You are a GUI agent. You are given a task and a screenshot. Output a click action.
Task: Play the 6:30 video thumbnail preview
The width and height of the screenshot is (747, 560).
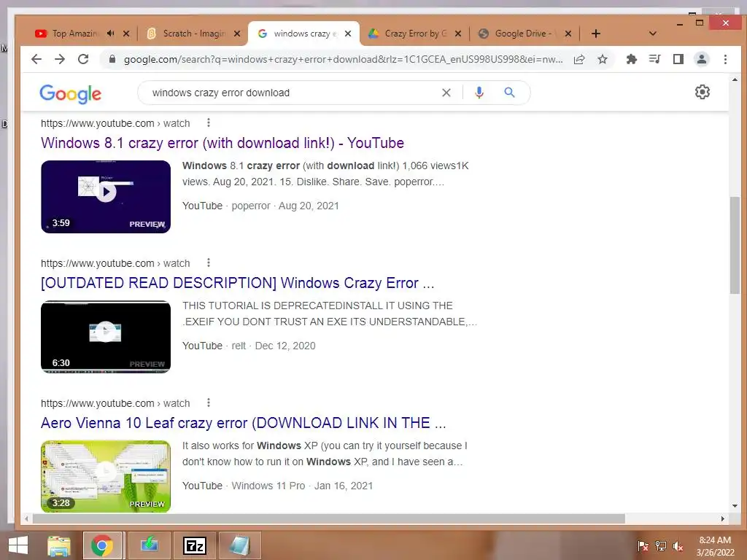coord(106,337)
